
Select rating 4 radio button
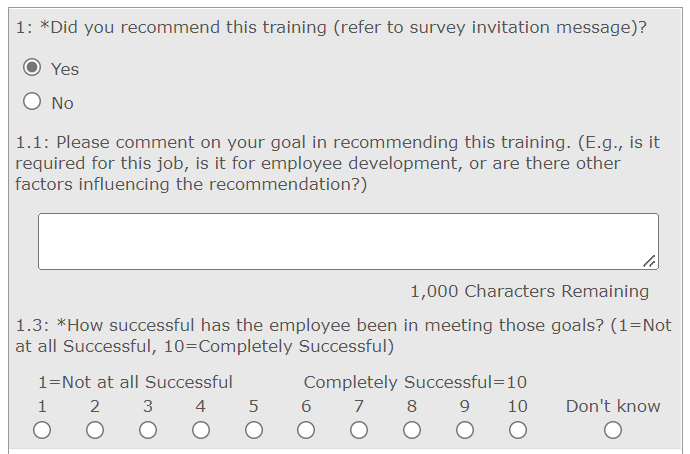point(201,430)
